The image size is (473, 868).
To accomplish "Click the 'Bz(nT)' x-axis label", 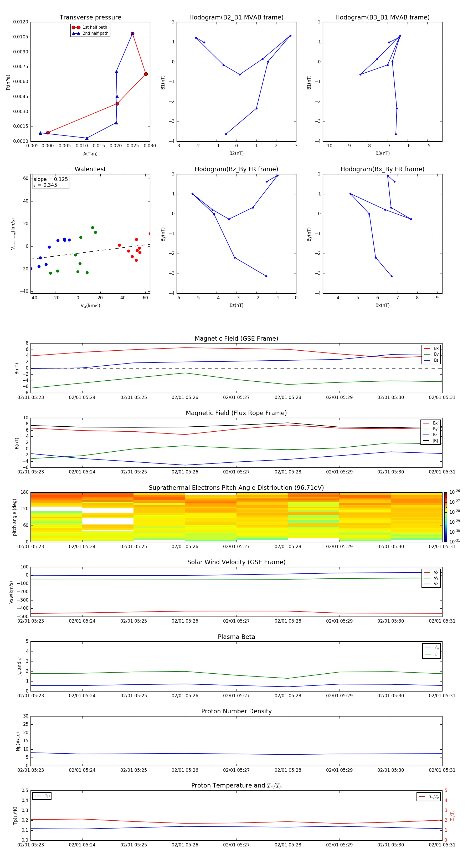I will coord(236,305).
